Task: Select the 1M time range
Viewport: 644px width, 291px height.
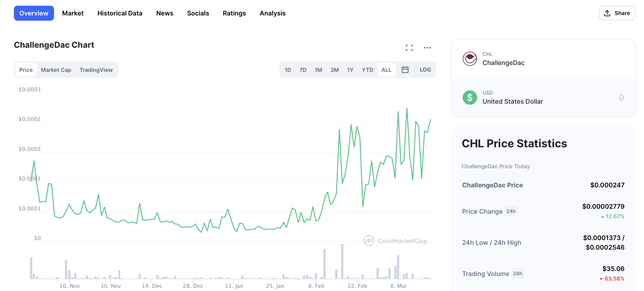Action: (x=318, y=70)
